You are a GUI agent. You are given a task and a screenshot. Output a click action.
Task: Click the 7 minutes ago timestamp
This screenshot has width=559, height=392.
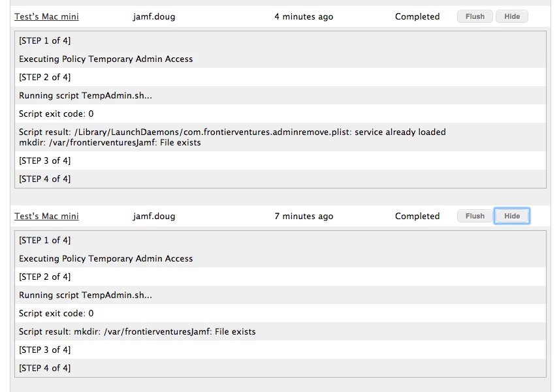(304, 217)
